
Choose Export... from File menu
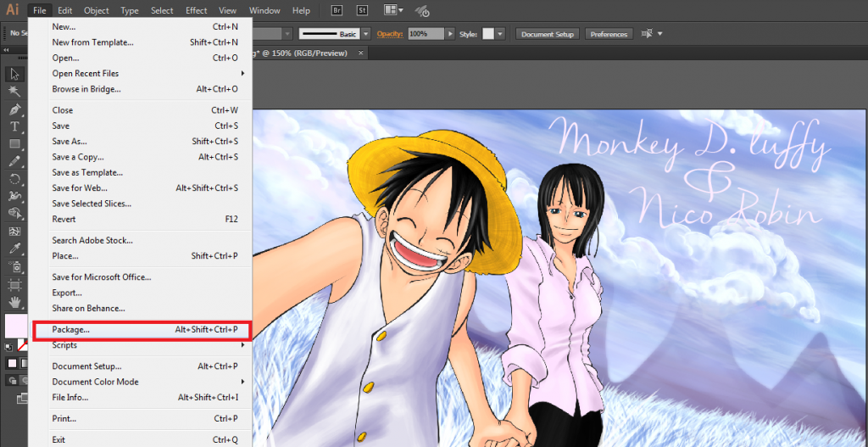pos(142,293)
